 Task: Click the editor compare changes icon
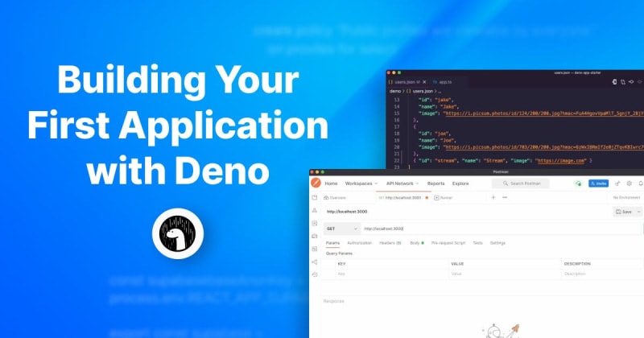pyautogui.click(x=614, y=82)
